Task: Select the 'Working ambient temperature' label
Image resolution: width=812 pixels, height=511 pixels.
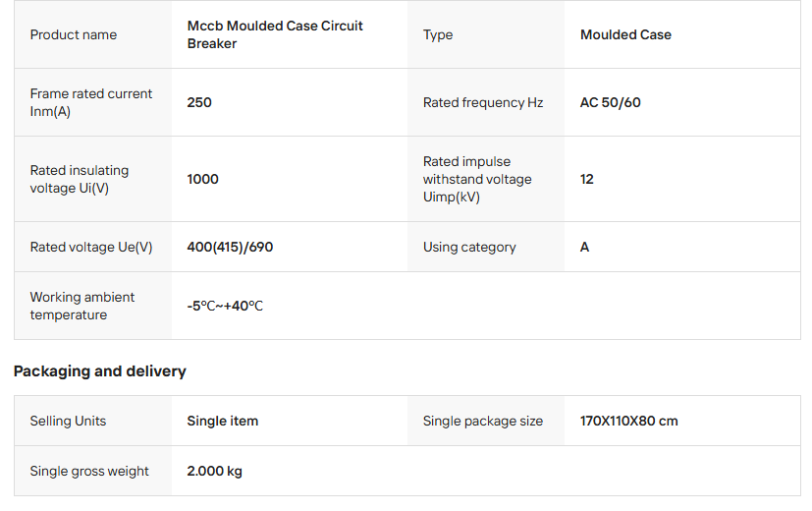Action: pyautogui.click(x=82, y=306)
